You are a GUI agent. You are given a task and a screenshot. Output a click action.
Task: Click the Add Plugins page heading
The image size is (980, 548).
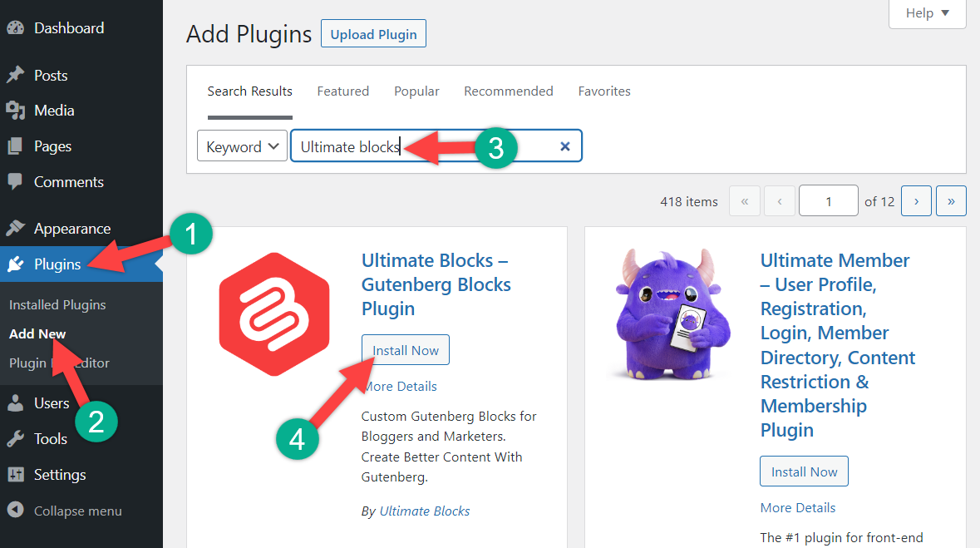coord(249,34)
